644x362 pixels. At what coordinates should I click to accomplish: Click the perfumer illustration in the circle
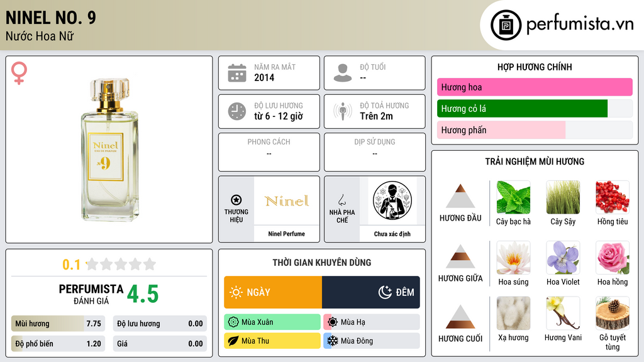coord(392,200)
